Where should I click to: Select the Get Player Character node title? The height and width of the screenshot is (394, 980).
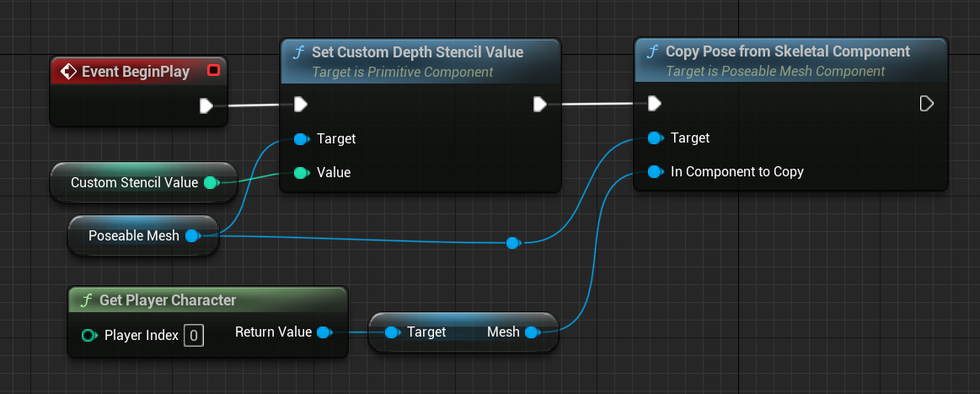[168, 300]
